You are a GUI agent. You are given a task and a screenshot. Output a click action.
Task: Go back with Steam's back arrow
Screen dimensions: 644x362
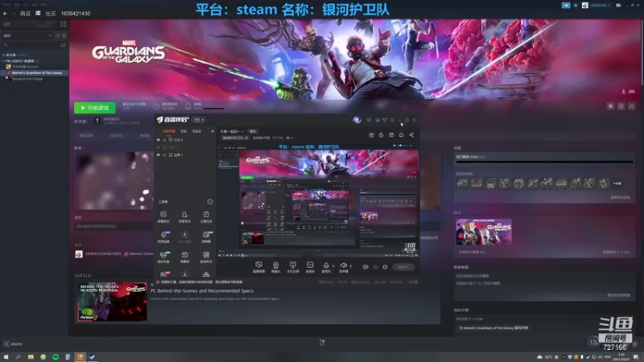pos(5,14)
